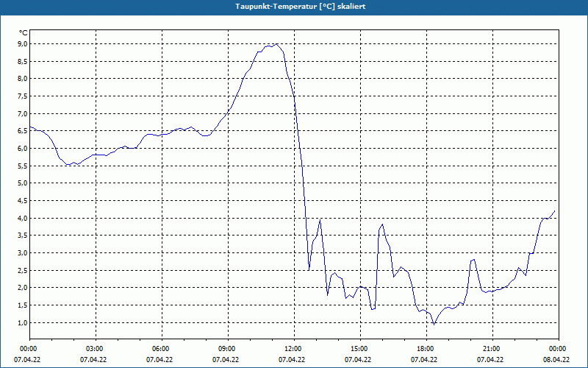Pick the '7,0' y-axis label

[23, 113]
